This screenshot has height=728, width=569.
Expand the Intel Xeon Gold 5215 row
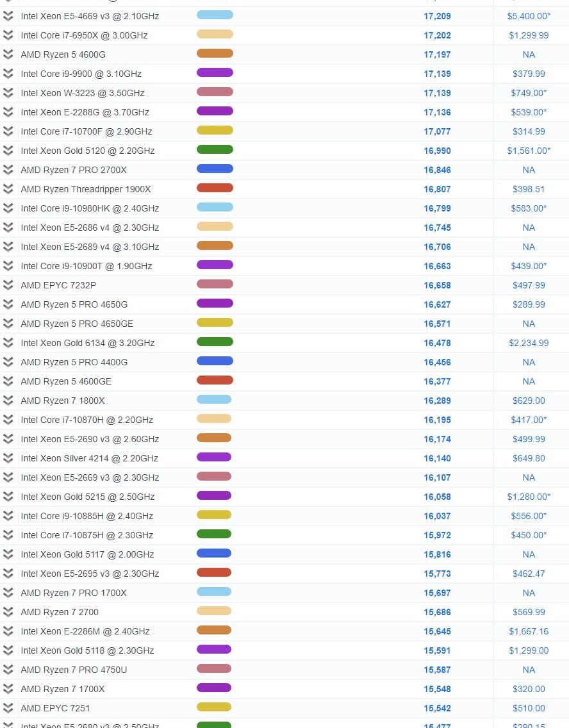8,497
